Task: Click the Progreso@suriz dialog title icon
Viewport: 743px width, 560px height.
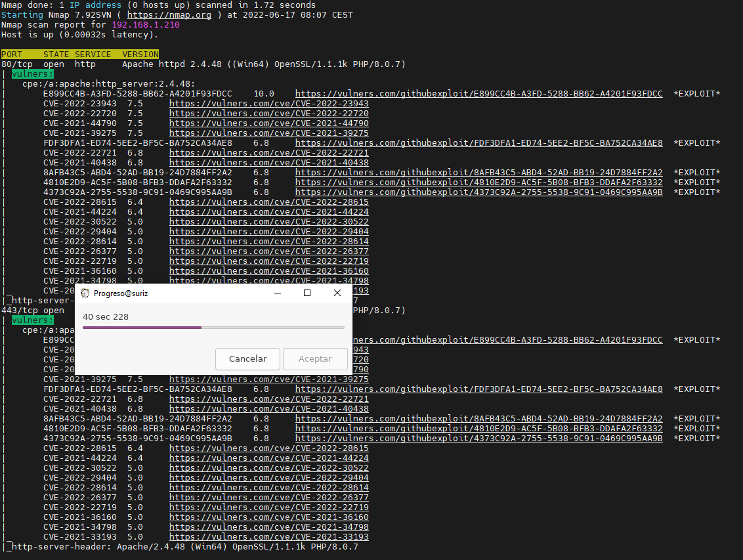Action: coord(85,293)
